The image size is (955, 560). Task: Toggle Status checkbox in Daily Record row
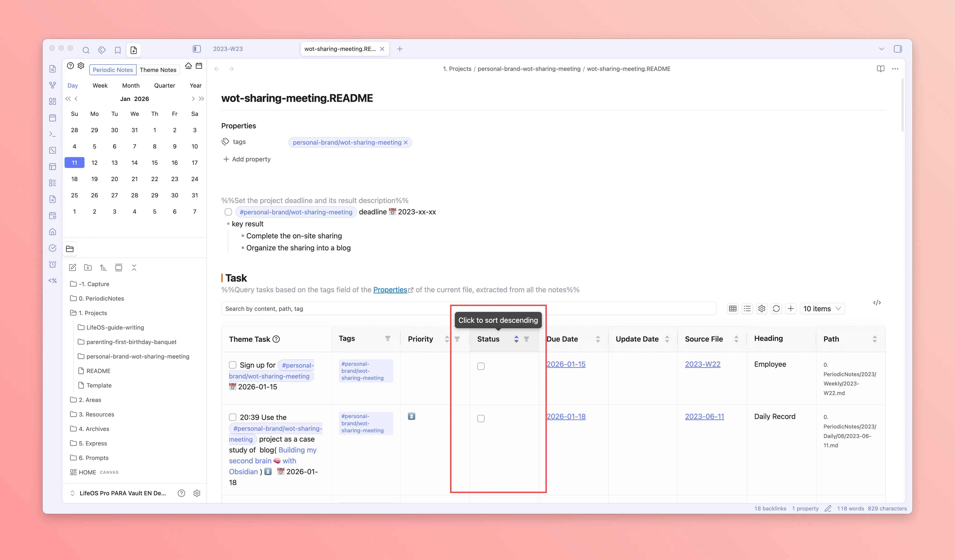(480, 418)
